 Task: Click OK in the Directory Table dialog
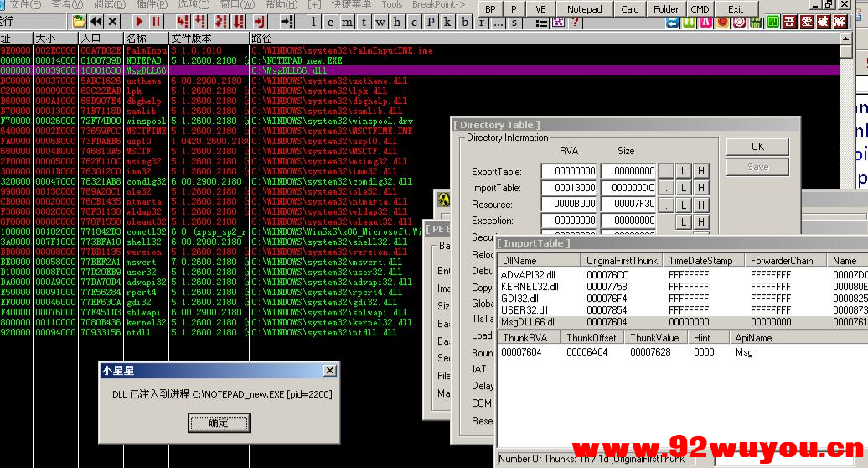tap(757, 146)
